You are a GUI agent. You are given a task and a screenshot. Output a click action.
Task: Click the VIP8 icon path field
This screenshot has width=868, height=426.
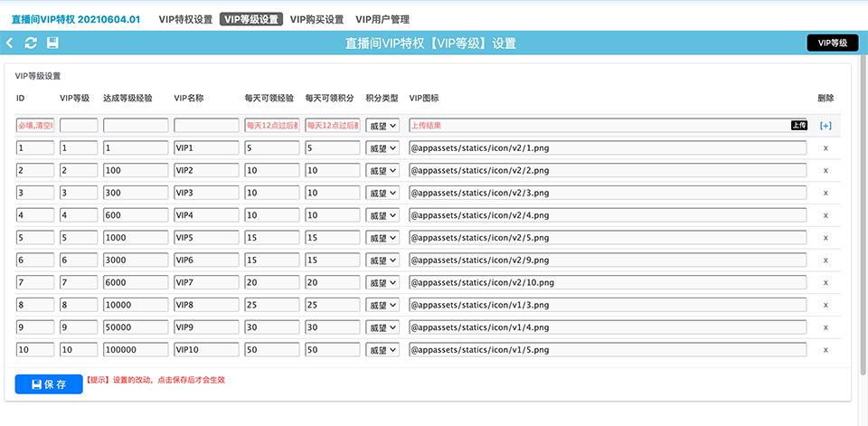[x=607, y=305]
